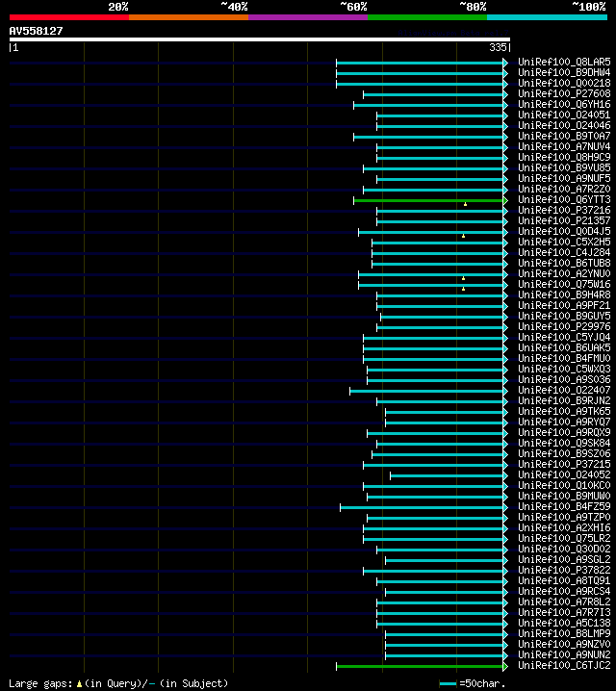Select the UniRef100_P29976 label

pos(564,326)
